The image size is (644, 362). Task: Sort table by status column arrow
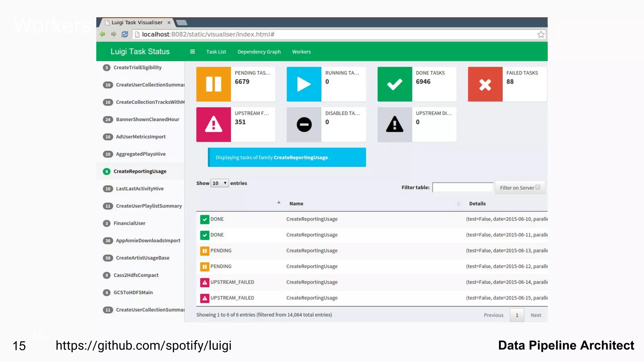[279, 203]
